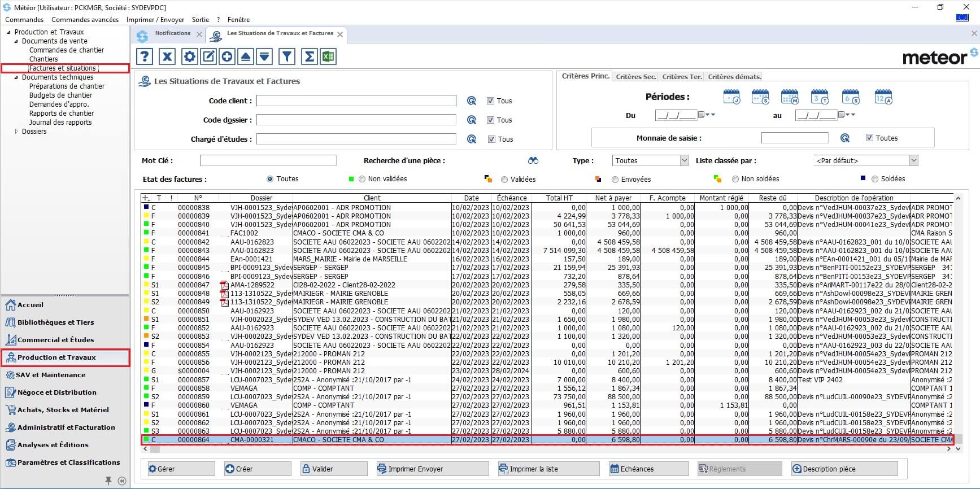The width and height of the screenshot is (980, 489).
Task: Open the Commandes avancées menu
Action: coord(85,20)
